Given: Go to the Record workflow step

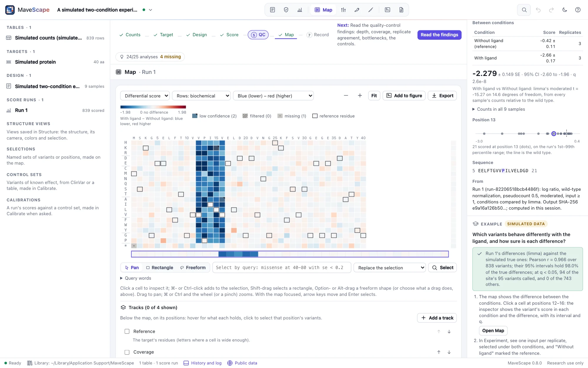Looking at the screenshot, I should click(x=318, y=35).
